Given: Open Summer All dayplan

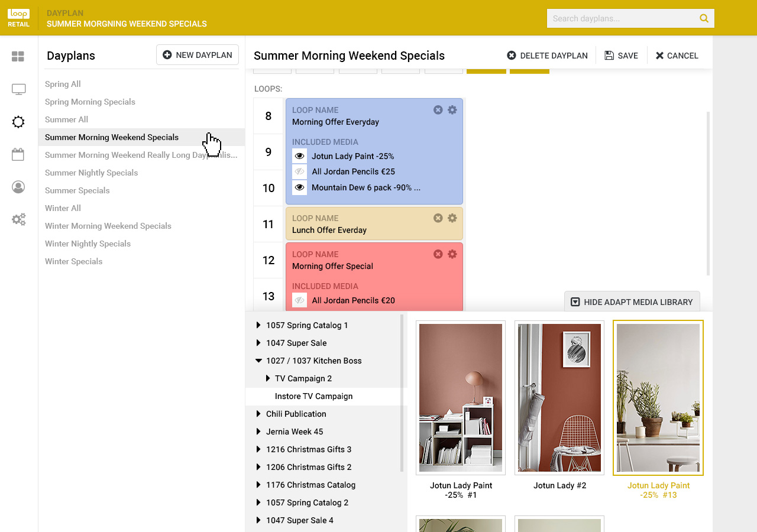Looking at the screenshot, I should [66, 119].
